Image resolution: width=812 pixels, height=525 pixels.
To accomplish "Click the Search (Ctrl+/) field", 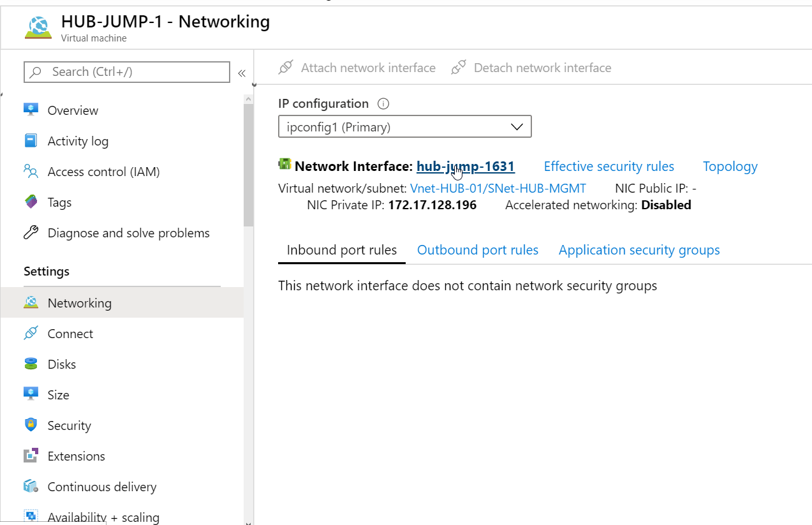I will (x=127, y=72).
